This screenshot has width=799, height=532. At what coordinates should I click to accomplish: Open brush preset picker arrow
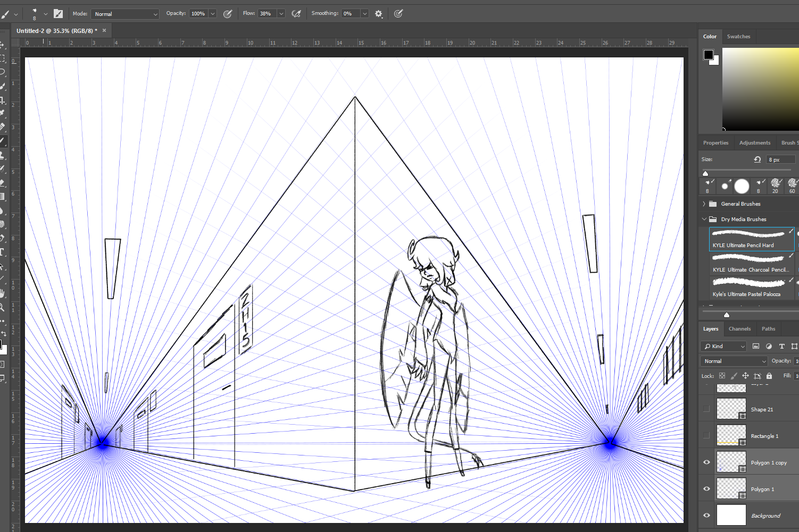tap(45, 14)
